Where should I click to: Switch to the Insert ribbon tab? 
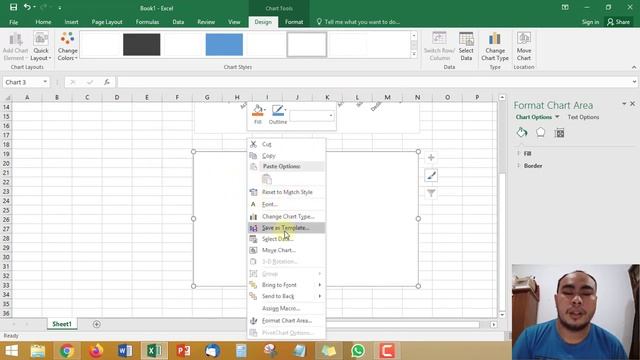tap(71, 22)
